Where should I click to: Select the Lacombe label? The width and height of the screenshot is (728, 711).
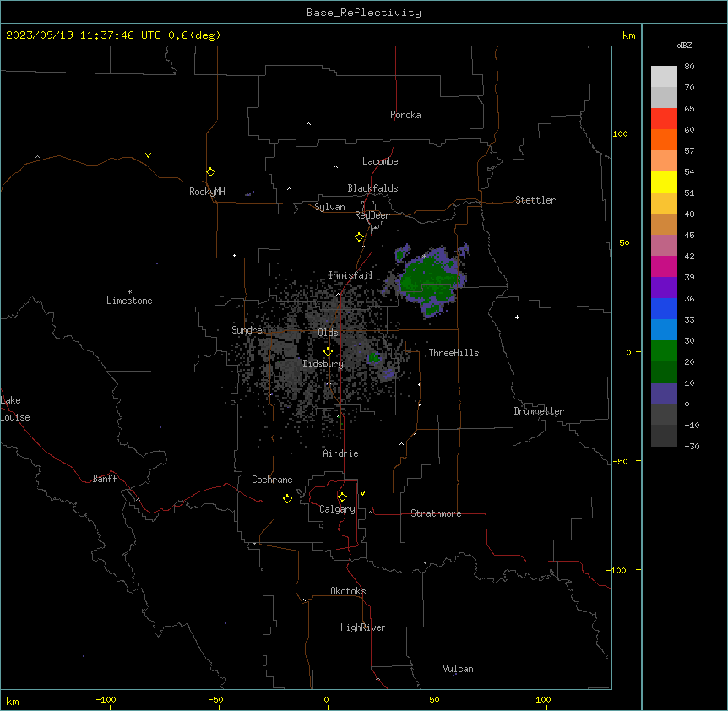tap(380, 161)
